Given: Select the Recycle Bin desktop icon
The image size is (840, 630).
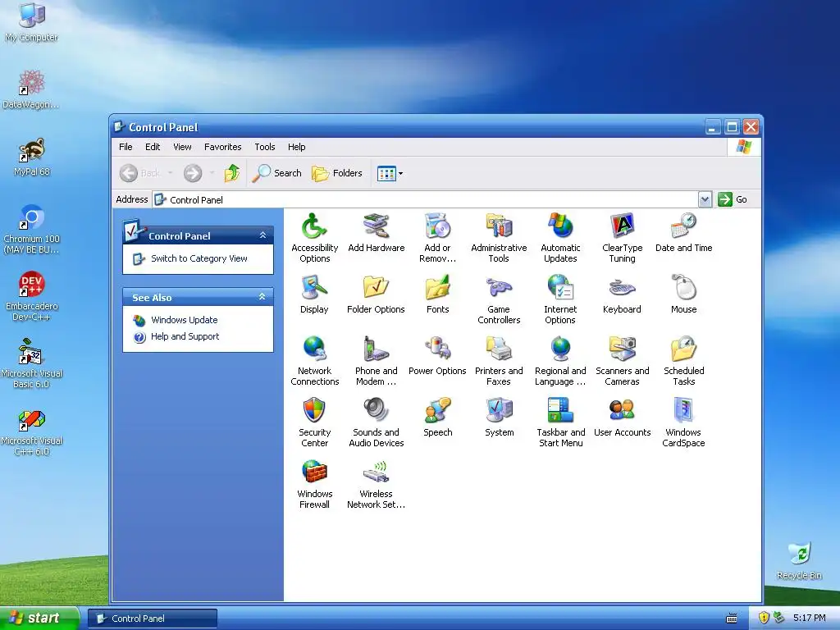Looking at the screenshot, I should pyautogui.click(x=799, y=560).
